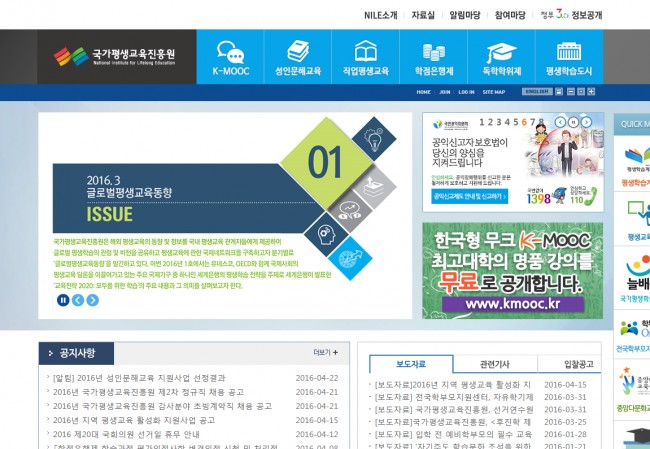Open 직업평생교육 open-book icon menu
Image resolution: width=650 pixels, height=449 pixels.
(x=365, y=57)
